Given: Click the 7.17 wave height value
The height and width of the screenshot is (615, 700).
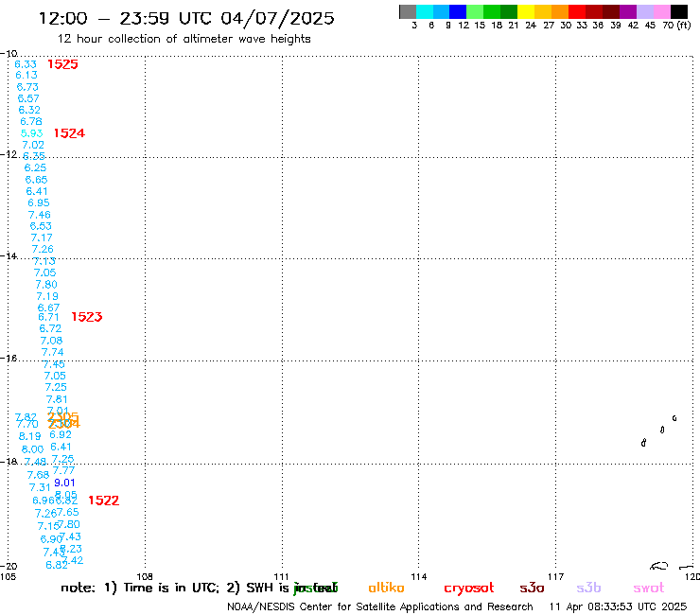Looking at the screenshot, I should [42, 237].
